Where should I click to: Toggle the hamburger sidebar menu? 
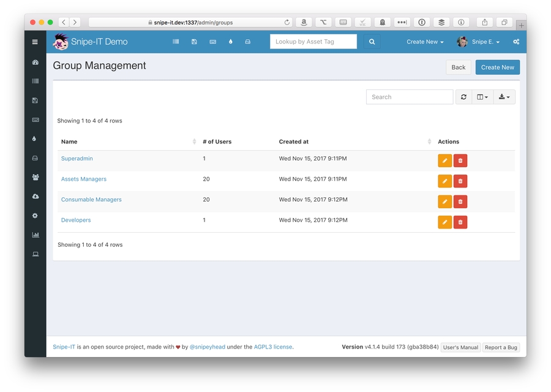[x=35, y=42]
